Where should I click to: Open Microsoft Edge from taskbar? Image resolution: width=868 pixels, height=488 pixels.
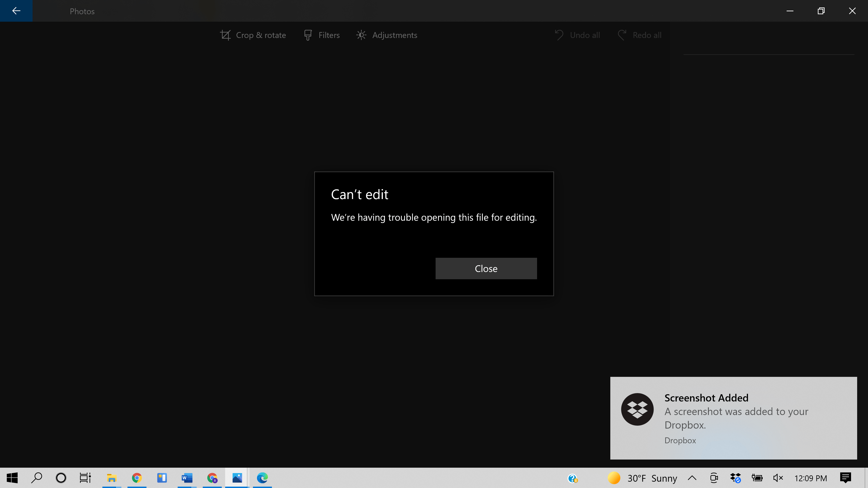(x=262, y=478)
